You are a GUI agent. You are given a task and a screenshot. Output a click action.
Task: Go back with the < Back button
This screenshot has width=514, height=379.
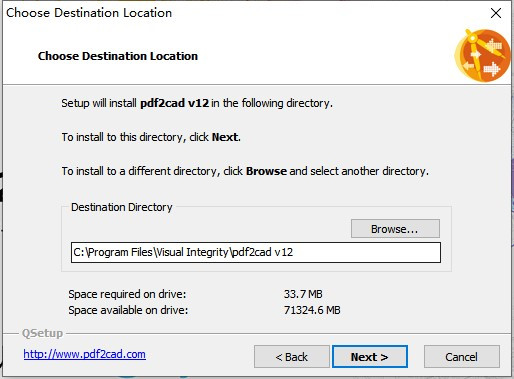point(292,357)
